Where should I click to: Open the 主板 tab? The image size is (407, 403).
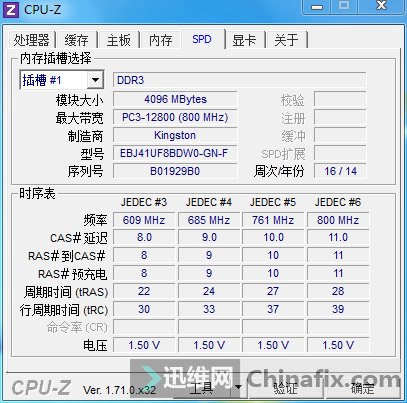click(x=119, y=40)
